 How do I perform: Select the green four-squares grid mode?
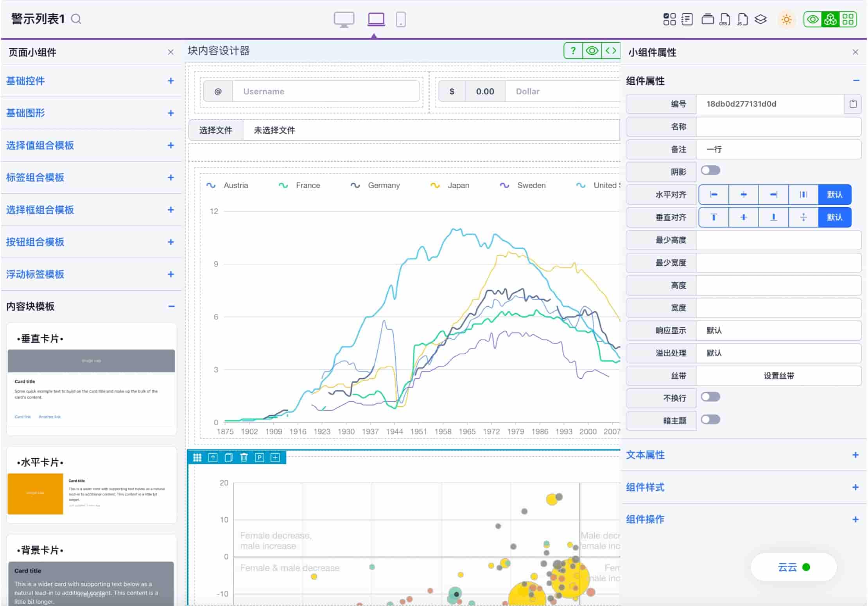click(x=848, y=19)
